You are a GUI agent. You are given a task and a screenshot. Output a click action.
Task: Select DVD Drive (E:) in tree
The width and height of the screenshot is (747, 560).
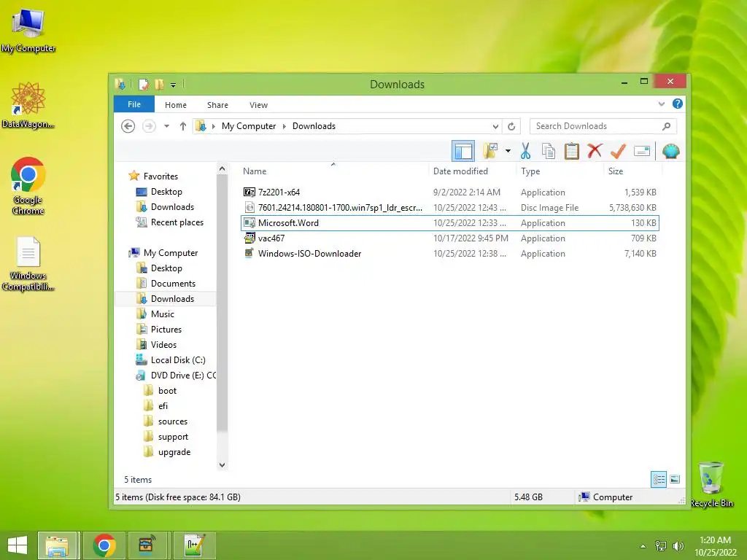(183, 376)
